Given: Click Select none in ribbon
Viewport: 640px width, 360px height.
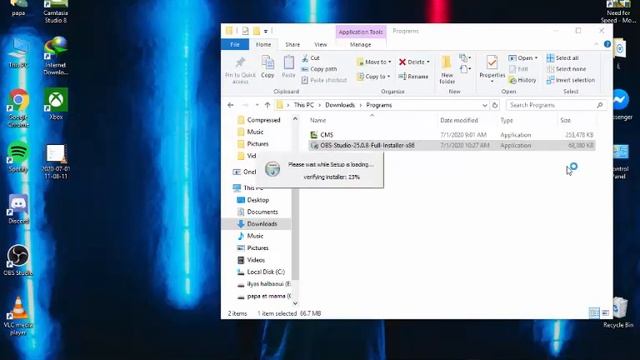Looking at the screenshot, I should pyautogui.click(x=566, y=69).
